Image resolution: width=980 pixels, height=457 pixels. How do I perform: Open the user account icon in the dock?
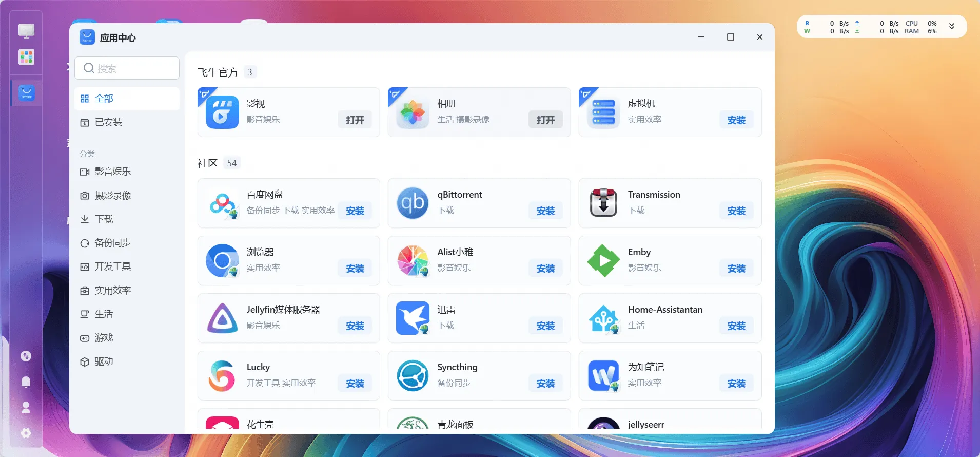click(26, 407)
